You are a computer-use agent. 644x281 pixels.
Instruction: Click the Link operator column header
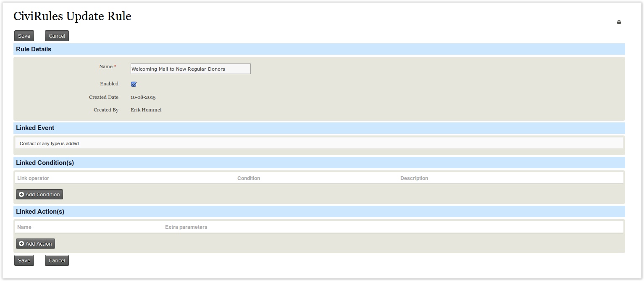[x=33, y=178]
